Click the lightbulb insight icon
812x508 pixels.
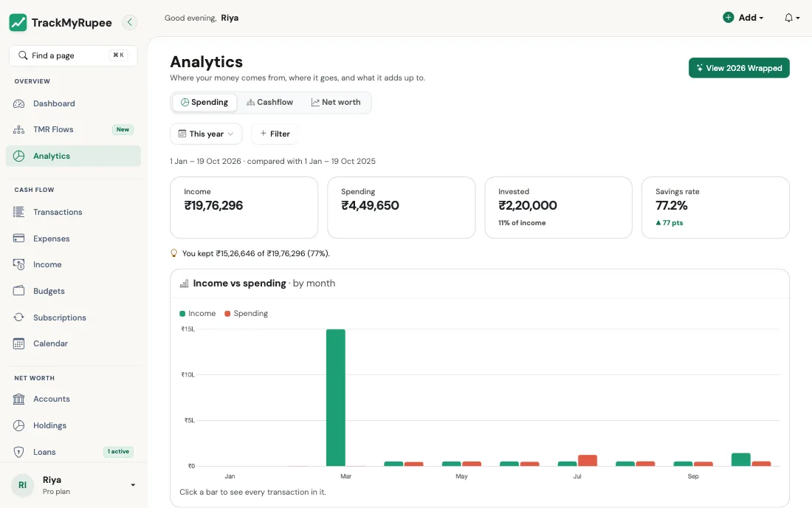[174, 253]
